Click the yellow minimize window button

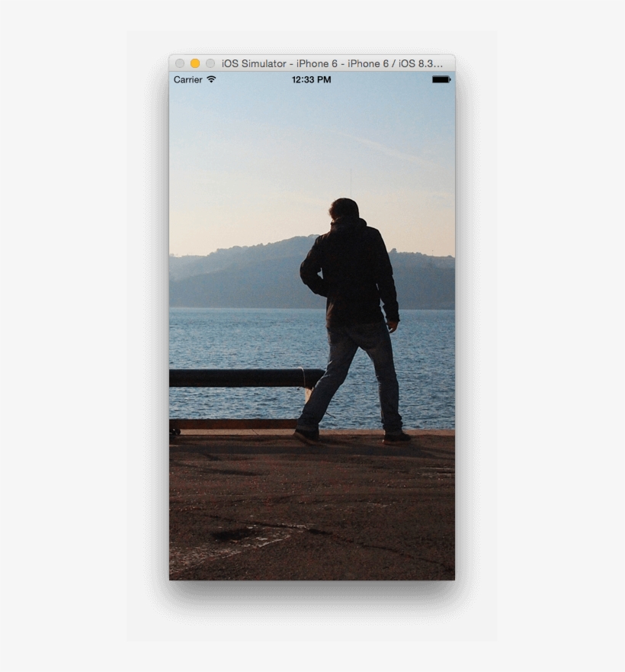pos(195,63)
